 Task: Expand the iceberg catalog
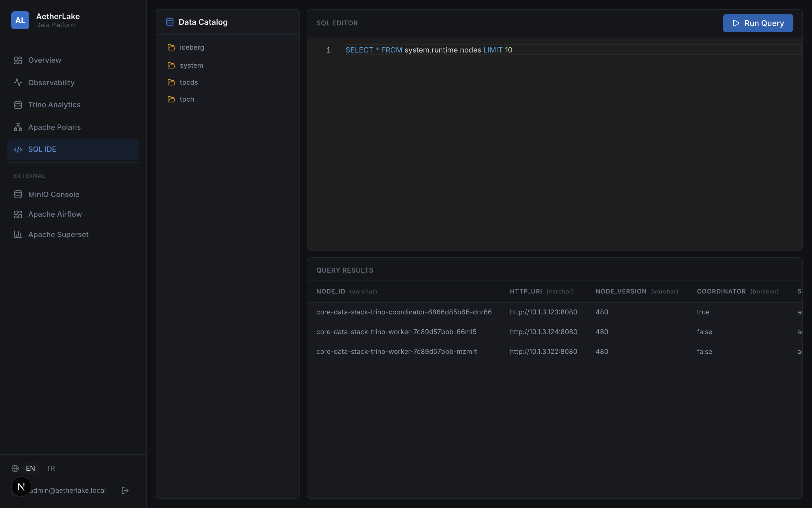(x=228, y=47)
